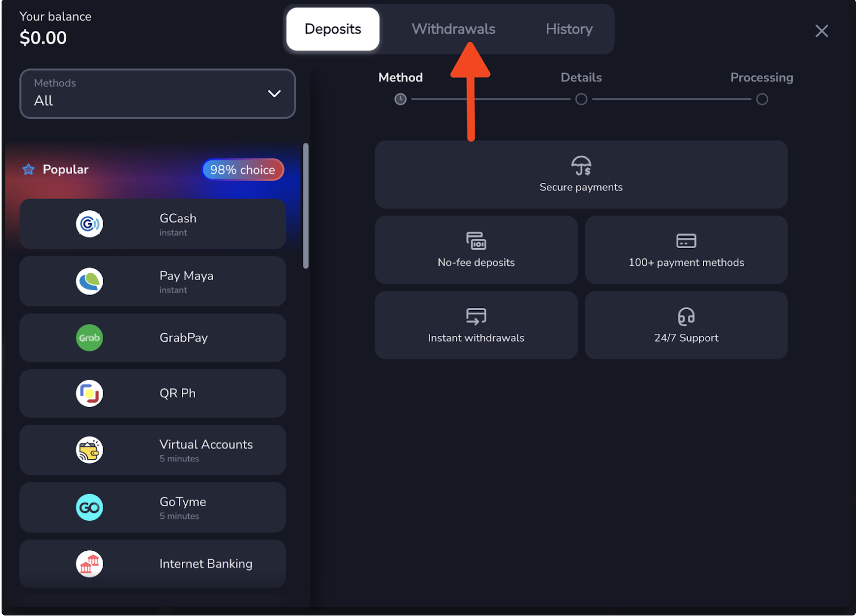Screen dimensions: 856x616
Task: Click the Internet Banking building icon
Action: [x=89, y=564]
